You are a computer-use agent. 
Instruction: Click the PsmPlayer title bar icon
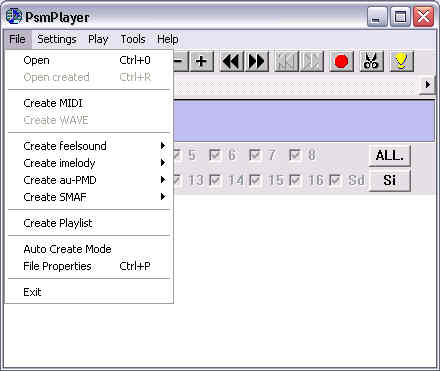14,17
